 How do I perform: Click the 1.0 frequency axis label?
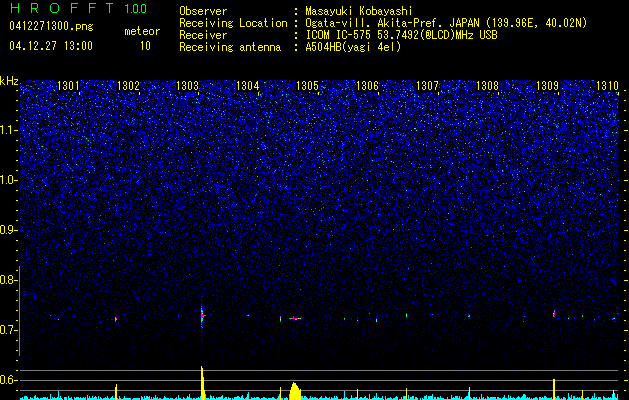tap(9, 180)
